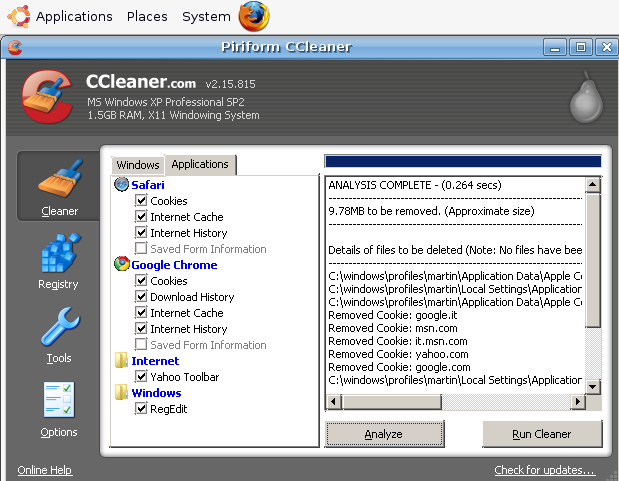
Task: Uncheck Chrome Internet Cache
Action: 141,312
